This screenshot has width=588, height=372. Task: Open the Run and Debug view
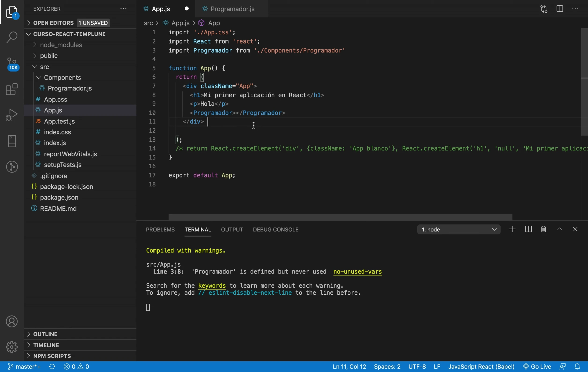coord(12,115)
